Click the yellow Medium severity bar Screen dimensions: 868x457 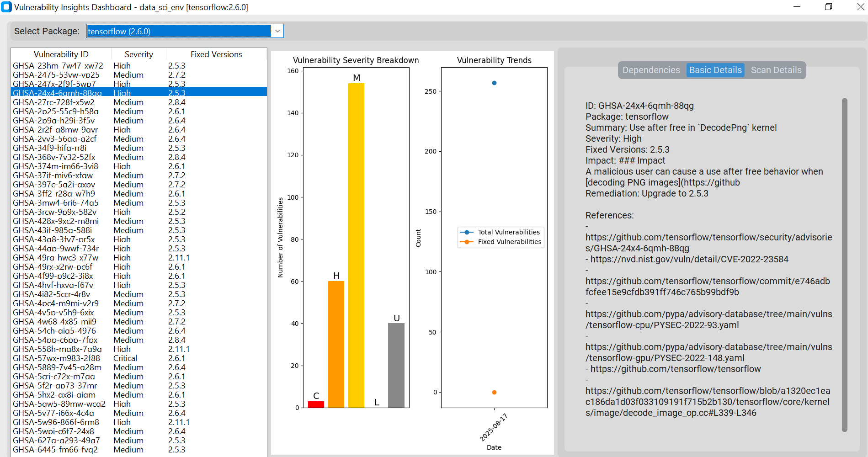click(x=356, y=245)
